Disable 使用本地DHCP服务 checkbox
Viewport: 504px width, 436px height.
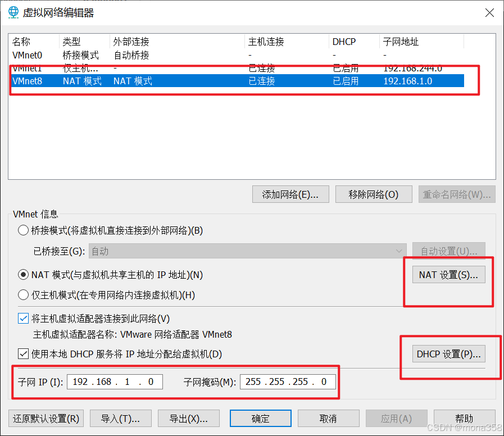pyautogui.click(x=22, y=354)
